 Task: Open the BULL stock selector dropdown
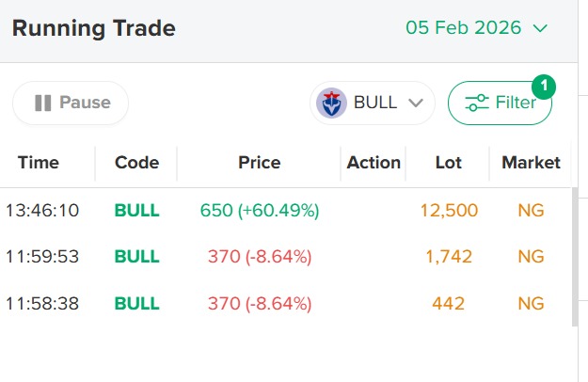pyautogui.click(x=373, y=103)
